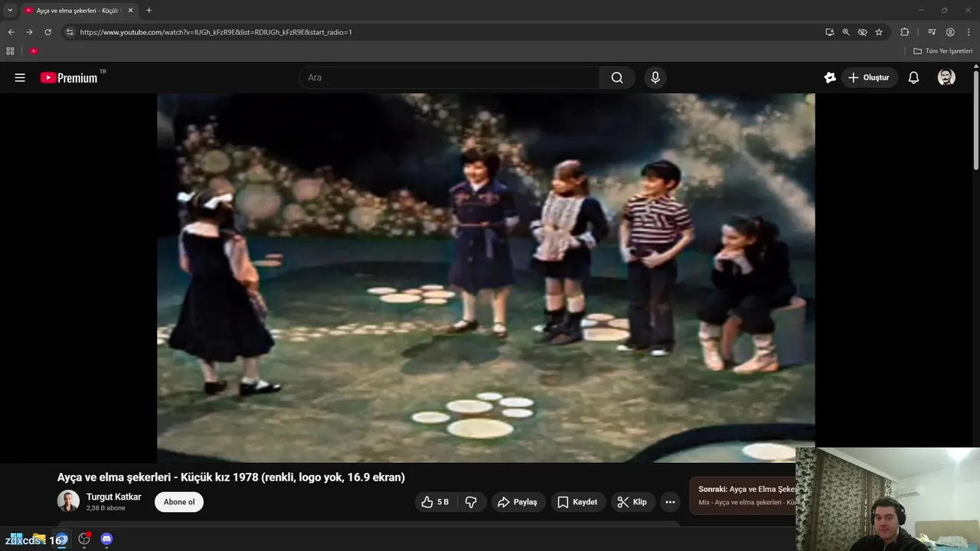Open the account avatar menu on YouTube
The width and height of the screenshot is (980, 551).
click(x=946, y=77)
